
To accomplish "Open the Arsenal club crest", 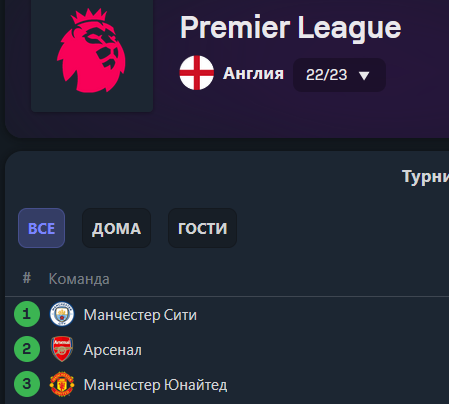I will pyautogui.click(x=62, y=349).
